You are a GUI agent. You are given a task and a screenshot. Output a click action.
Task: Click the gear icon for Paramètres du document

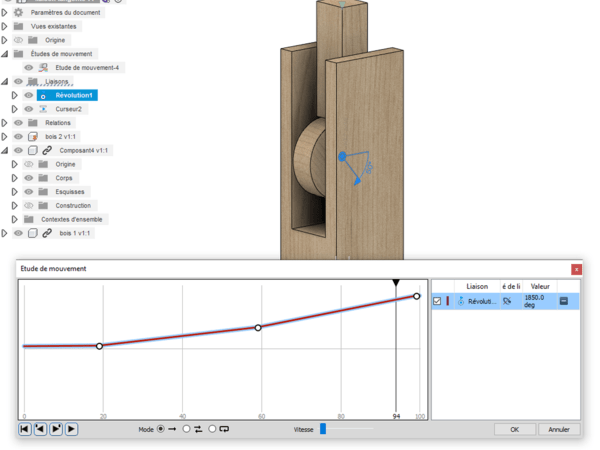coord(18,12)
